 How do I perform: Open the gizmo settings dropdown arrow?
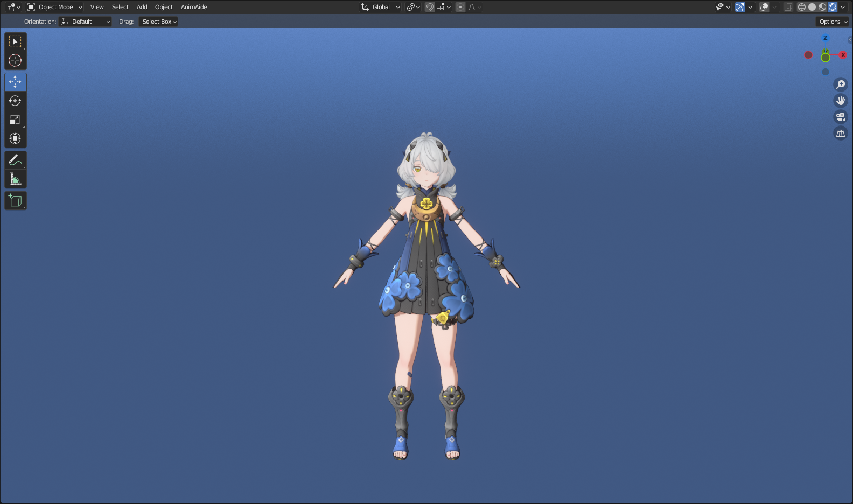[750, 7]
